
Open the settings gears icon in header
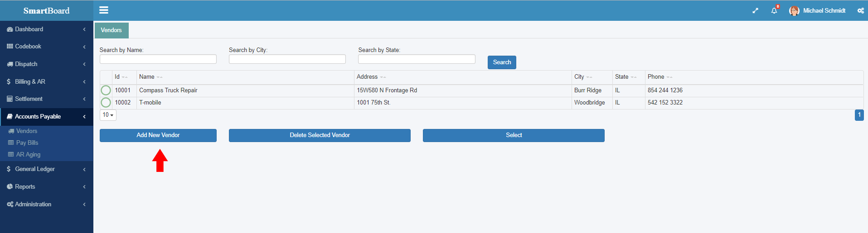pyautogui.click(x=860, y=10)
